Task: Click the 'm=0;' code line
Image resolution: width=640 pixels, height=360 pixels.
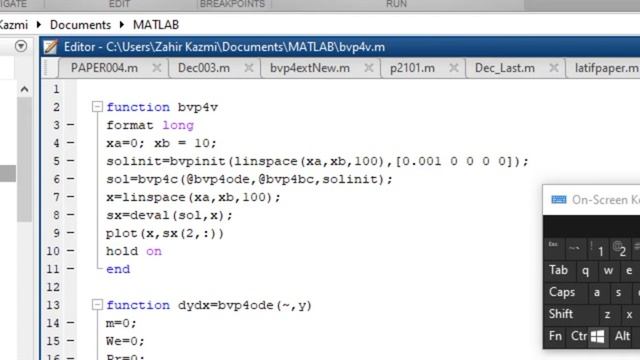Action: click(x=121, y=323)
